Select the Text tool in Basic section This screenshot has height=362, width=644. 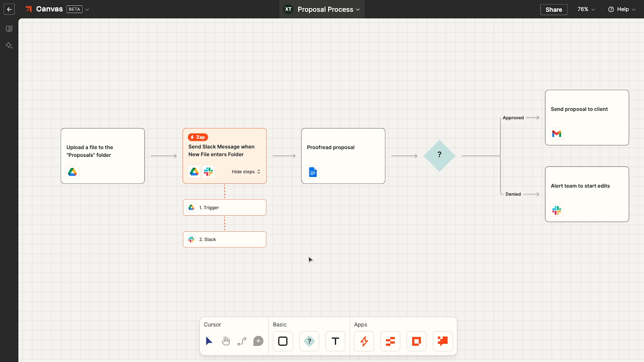pyautogui.click(x=335, y=341)
